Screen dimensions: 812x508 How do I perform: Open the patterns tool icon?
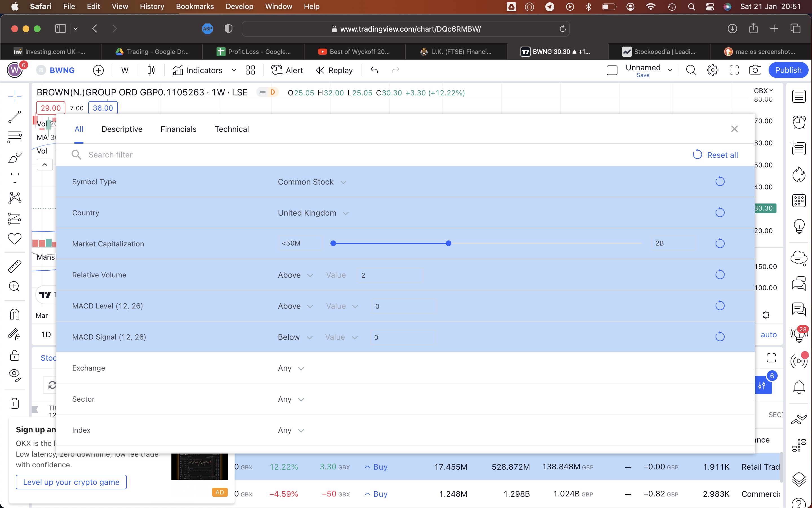click(15, 198)
